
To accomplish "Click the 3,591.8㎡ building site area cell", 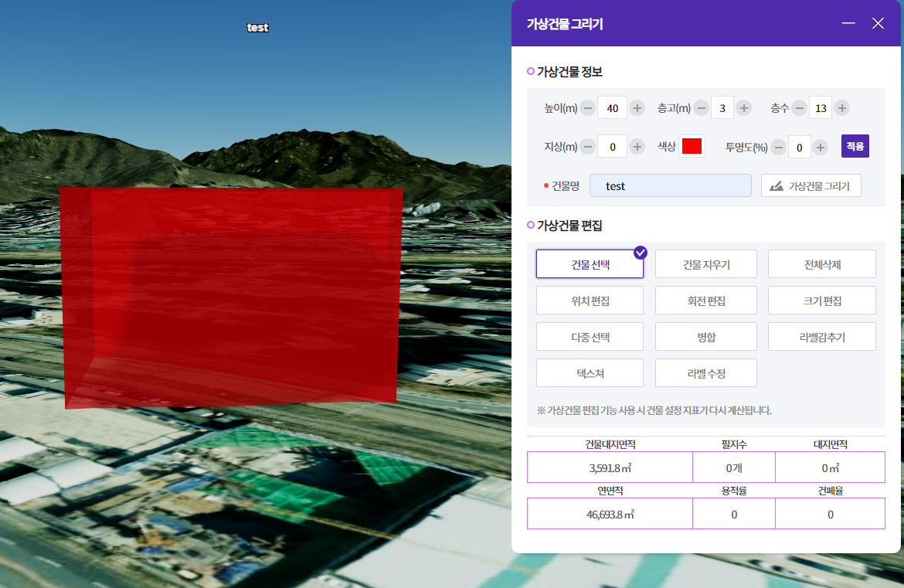I will (x=610, y=467).
